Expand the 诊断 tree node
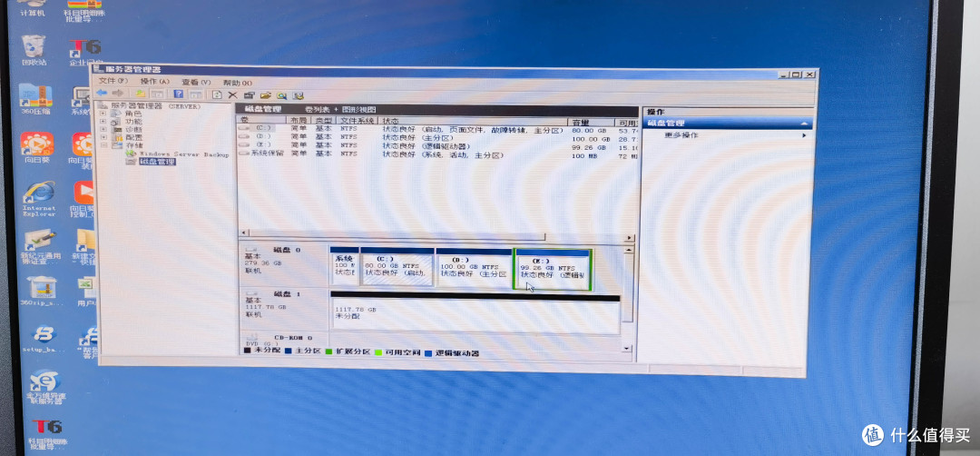Screen dimensions: 980x456 pos(103,130)
